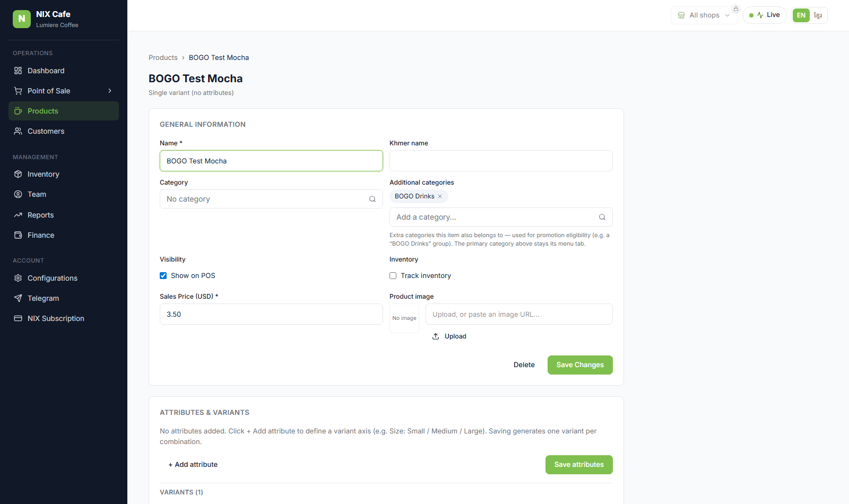The height and width of the screenshot is (504, 849).
Task: Click the Upload arrow icon
Action: coord(436,336)
